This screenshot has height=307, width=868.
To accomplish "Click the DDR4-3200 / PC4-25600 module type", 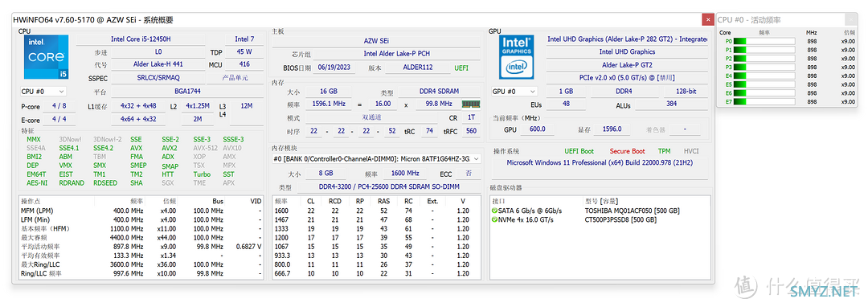I will click(390, 187).
